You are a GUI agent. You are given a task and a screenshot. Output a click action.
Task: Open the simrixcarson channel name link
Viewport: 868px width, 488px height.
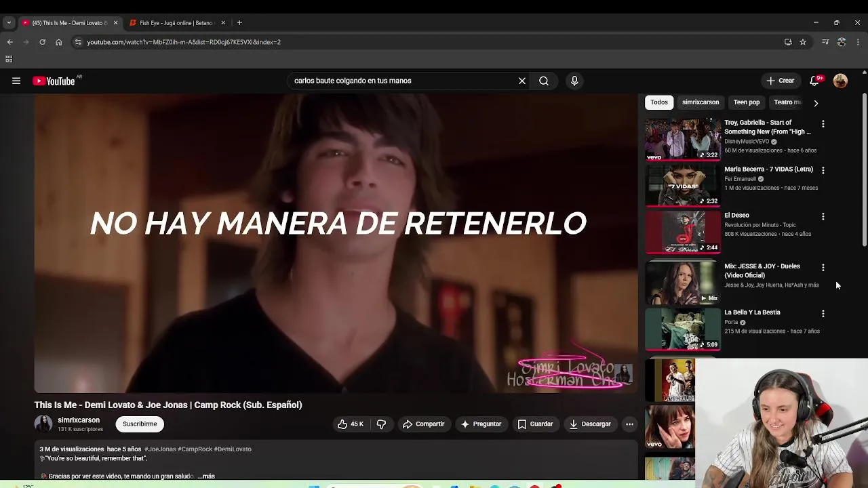(79, 420)
